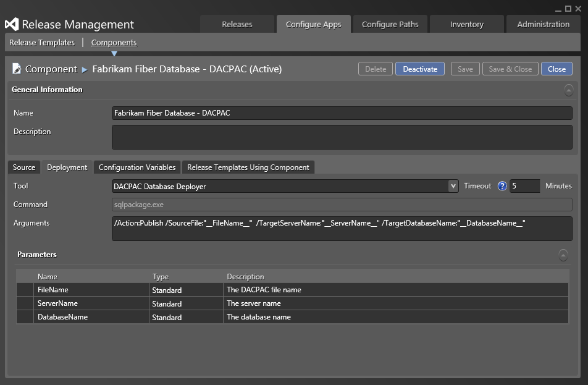Switch to the Releases tab

pyautogui.click(x=237, y=24)
